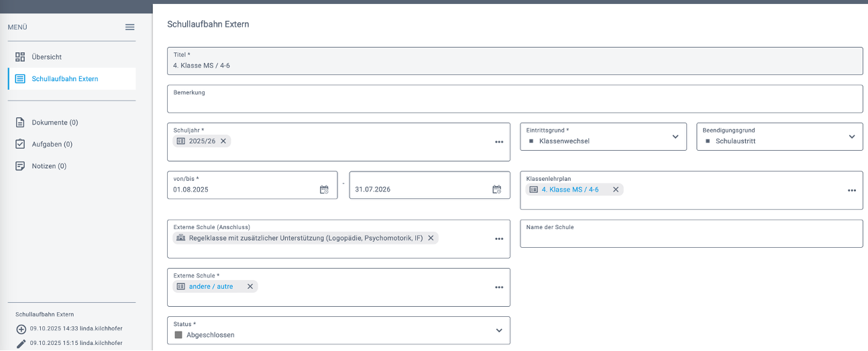
Task: Open the andere / autre link
Action: tap(211, 287)
